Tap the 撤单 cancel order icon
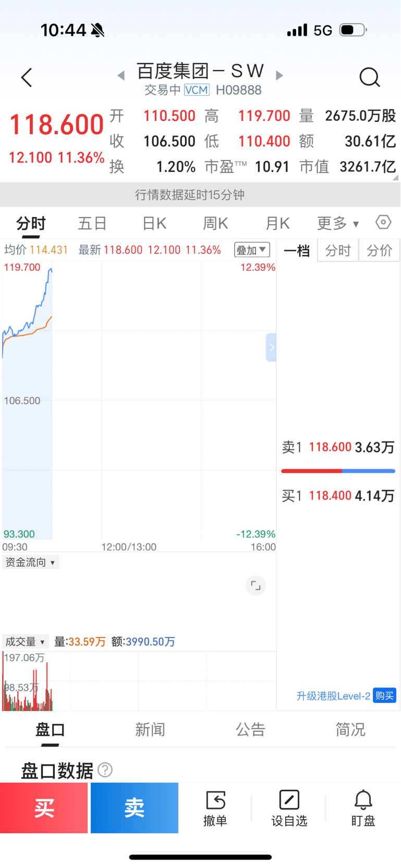This screenshot has width=401, height=868. [215, 809]
